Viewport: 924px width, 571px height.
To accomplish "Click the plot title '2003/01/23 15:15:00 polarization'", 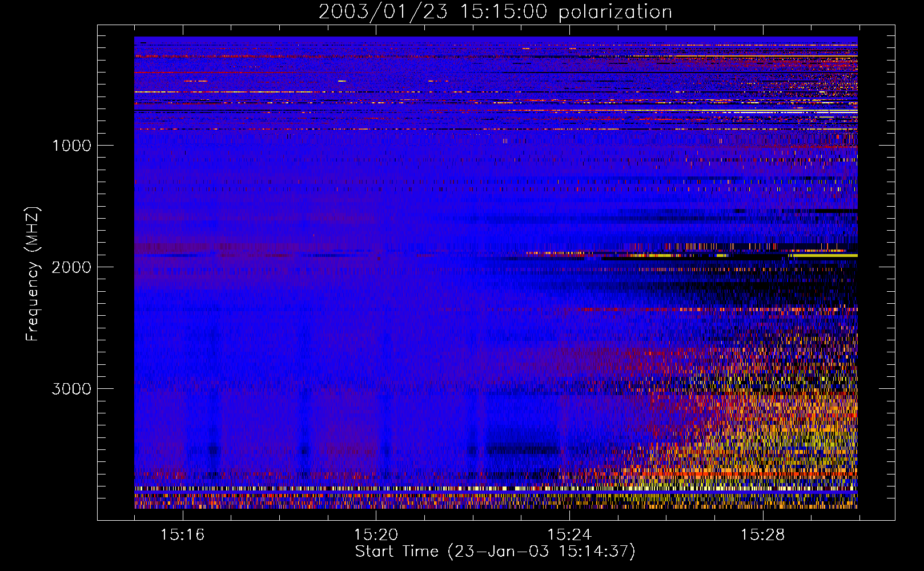I will point(495,12).
